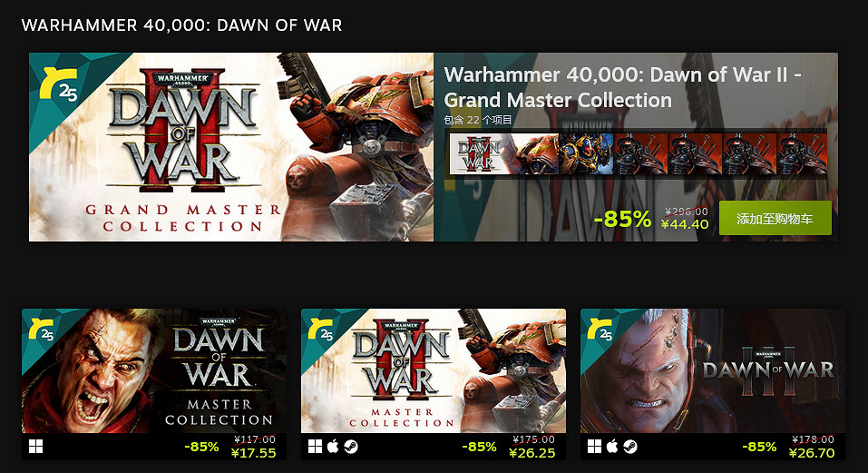
Task: Click Apple icon under Dawn of War II Master Collection
Action: click(333, 446)
